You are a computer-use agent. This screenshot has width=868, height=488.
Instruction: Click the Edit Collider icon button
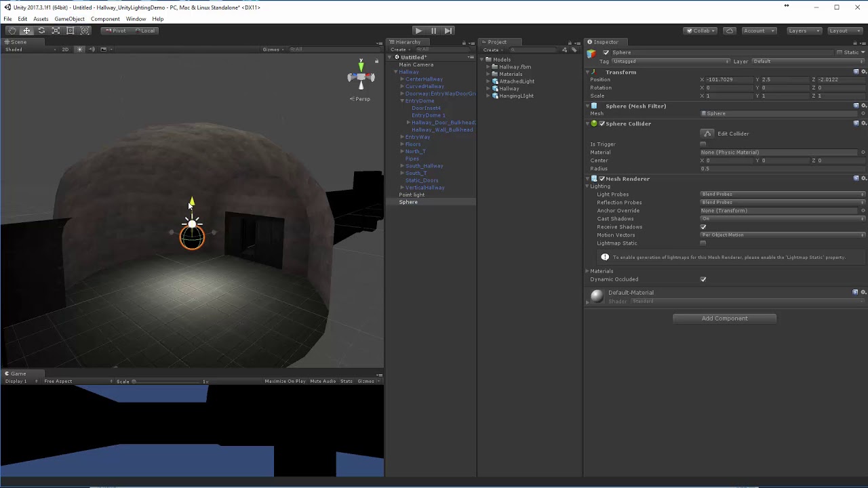[707, 134]
